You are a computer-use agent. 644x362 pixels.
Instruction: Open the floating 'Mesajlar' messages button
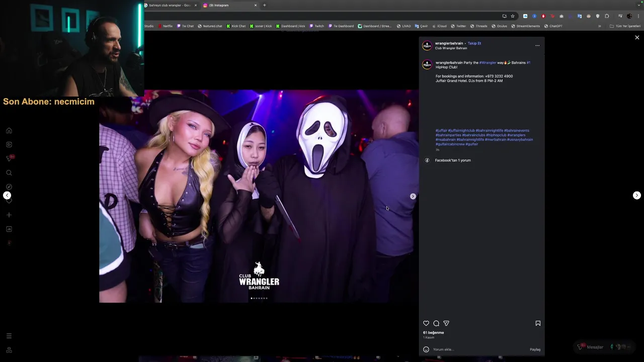(x=604, y=347)
